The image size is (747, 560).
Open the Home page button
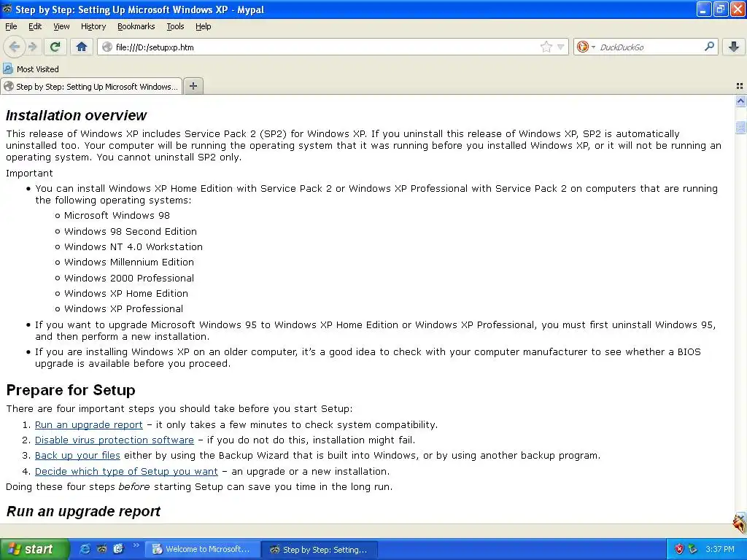click(x=82, y=47)
